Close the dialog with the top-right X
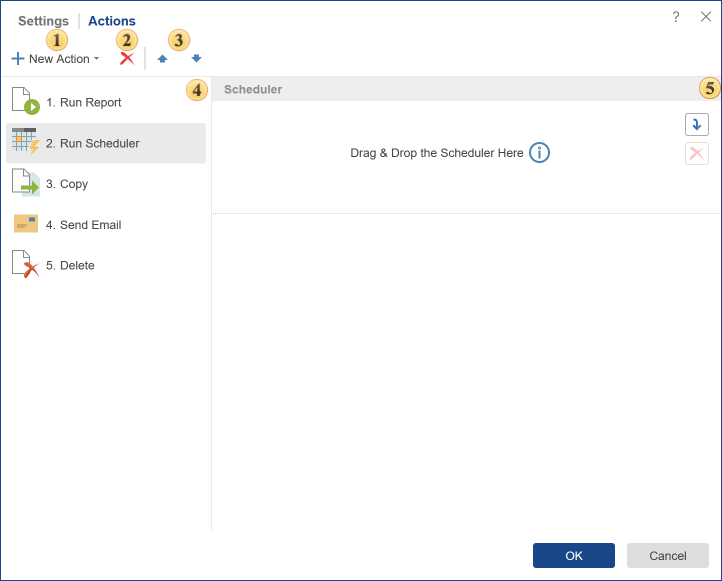 [706, 17]
